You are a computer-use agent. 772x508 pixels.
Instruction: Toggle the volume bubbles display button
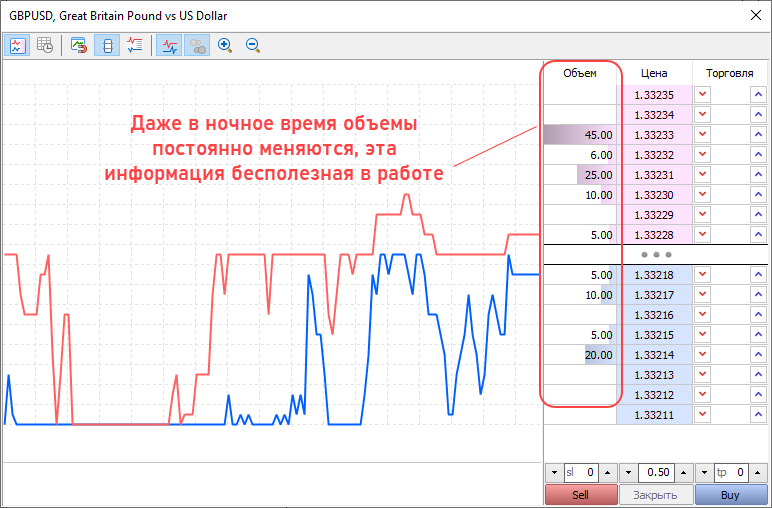tap(197, 46)
